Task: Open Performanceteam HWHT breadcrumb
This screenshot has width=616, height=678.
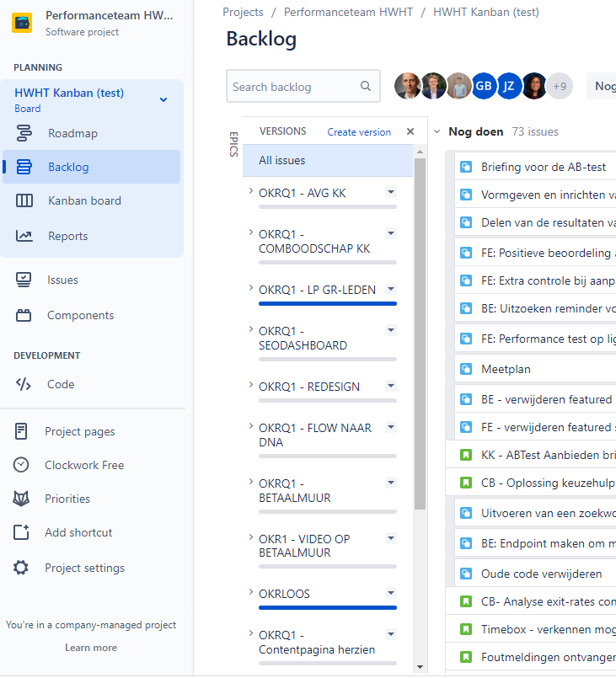Action: pyautogui.click(x=348, y=12)
